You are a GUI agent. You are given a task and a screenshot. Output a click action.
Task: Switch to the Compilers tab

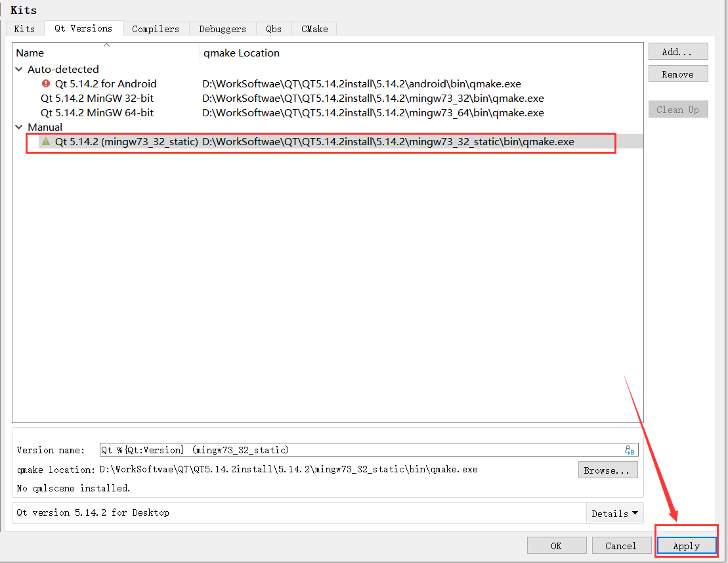156,28
